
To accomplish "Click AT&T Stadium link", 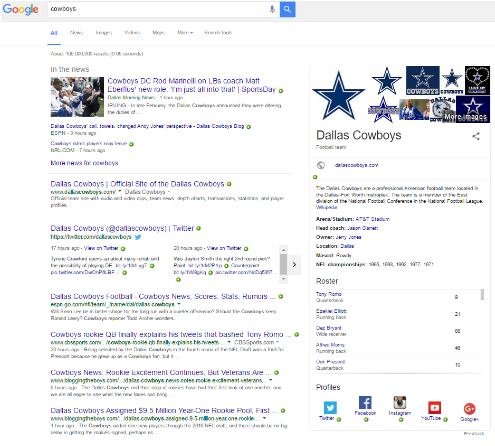I will pyautogui.click(x=372, y=219).
